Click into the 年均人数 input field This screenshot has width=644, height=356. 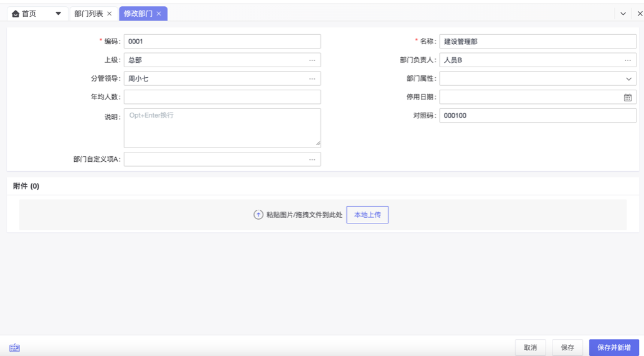tap(222, 97)
